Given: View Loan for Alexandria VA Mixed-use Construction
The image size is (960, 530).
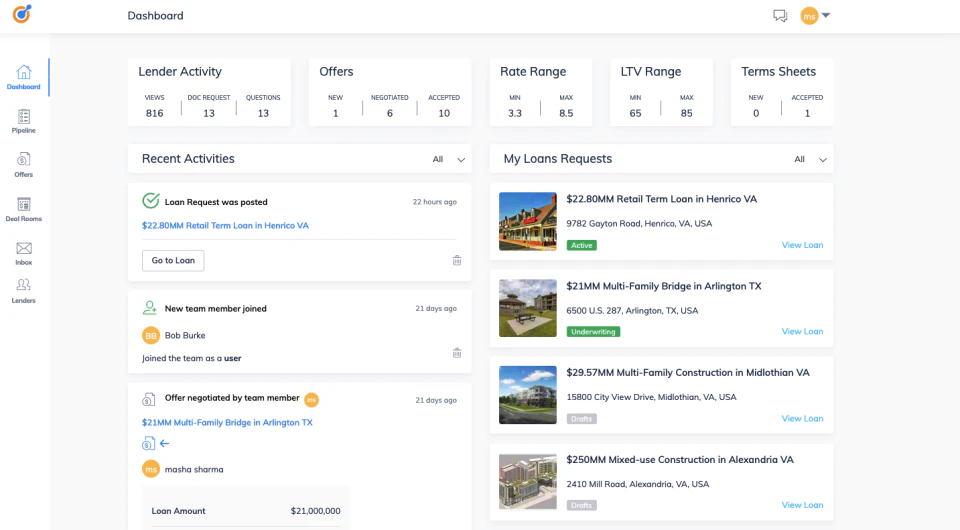Looking at the screenshot, I should point(802,505).
